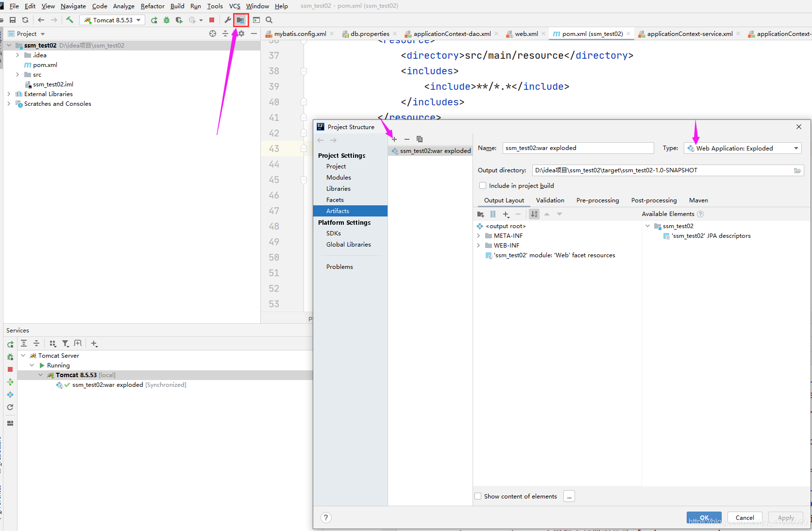812x531 pixels.
Task: Click the green Debug bug icon in main toolbar
Action: pos(167,20)
